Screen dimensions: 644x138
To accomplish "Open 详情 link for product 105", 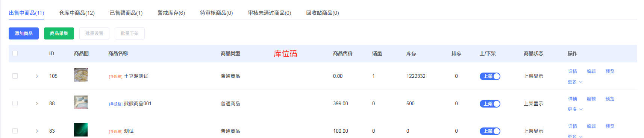I will (573, 71).
